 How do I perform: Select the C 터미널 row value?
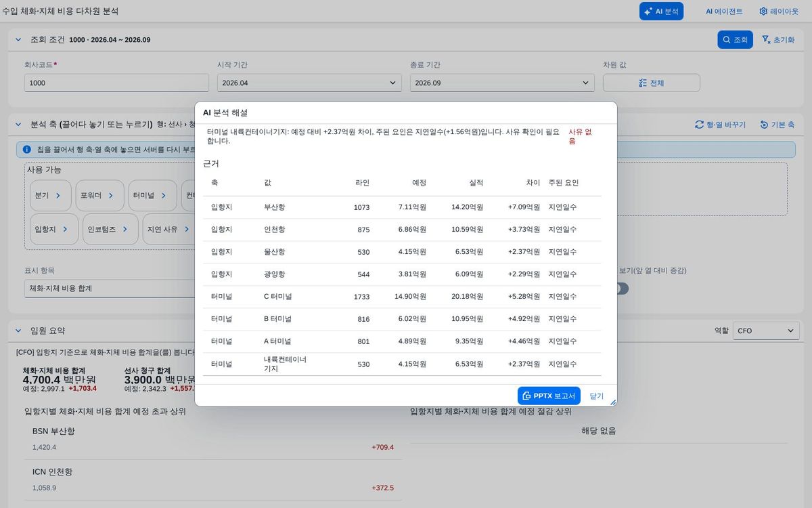tap(278, 297)
